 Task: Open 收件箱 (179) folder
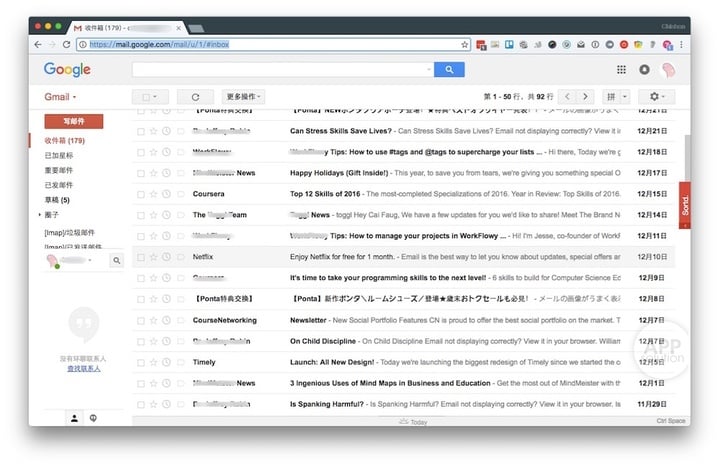tap(65, 141)
